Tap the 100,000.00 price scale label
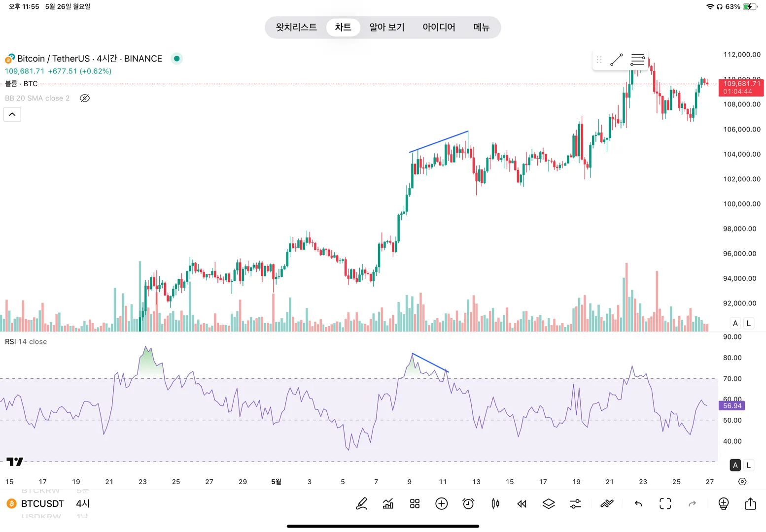Screen dimensions: 766x532 pos(742,203)
